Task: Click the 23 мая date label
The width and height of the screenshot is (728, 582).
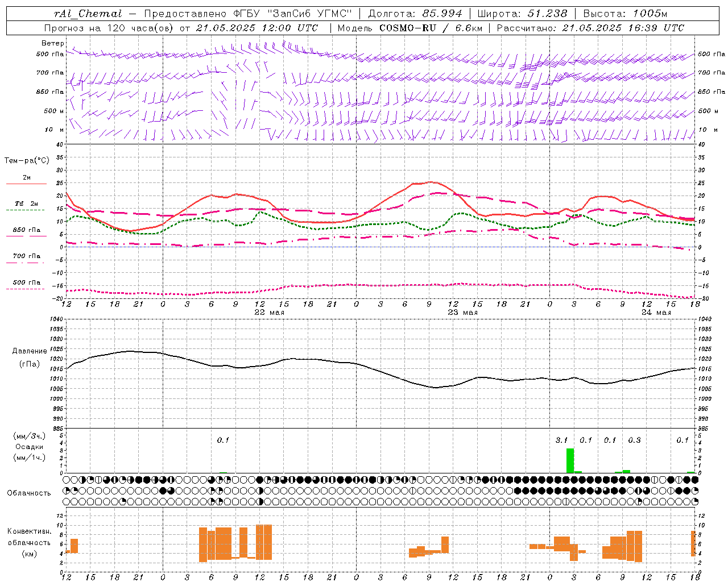Action: point(462,313)
